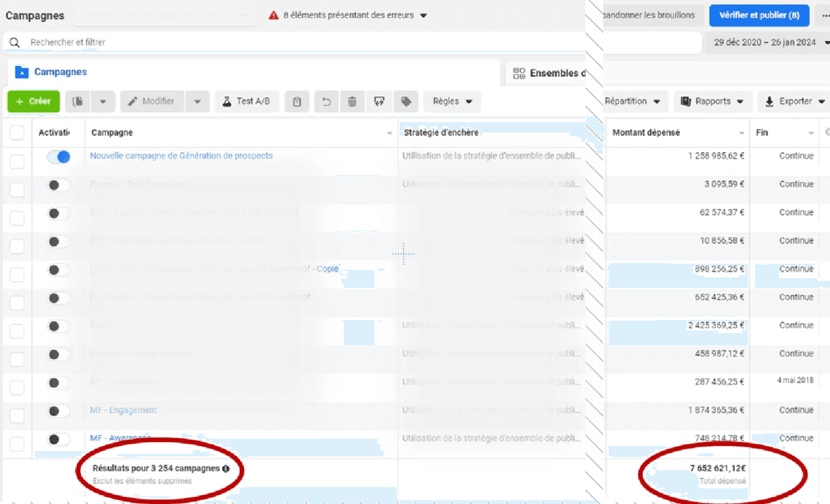Click the Duplicate campaign icon
This screenshot has height=504, width=830.
[78, 101]
